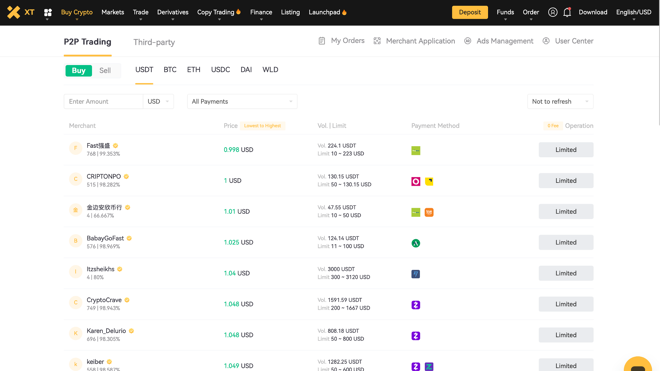Expand the Buy Crypto menu
The width and height of the screenshot is (660, 371).
77,12
